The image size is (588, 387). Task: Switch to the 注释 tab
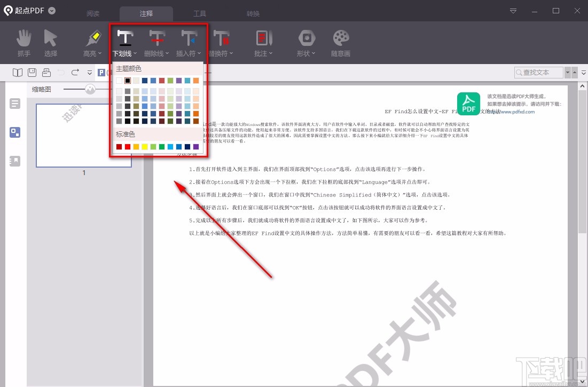146,14
